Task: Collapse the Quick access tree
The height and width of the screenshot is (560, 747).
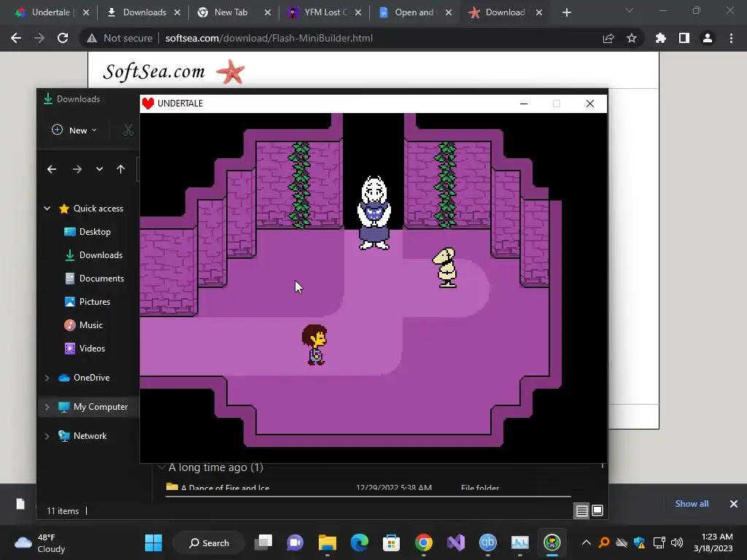Action: coord(47,208)
